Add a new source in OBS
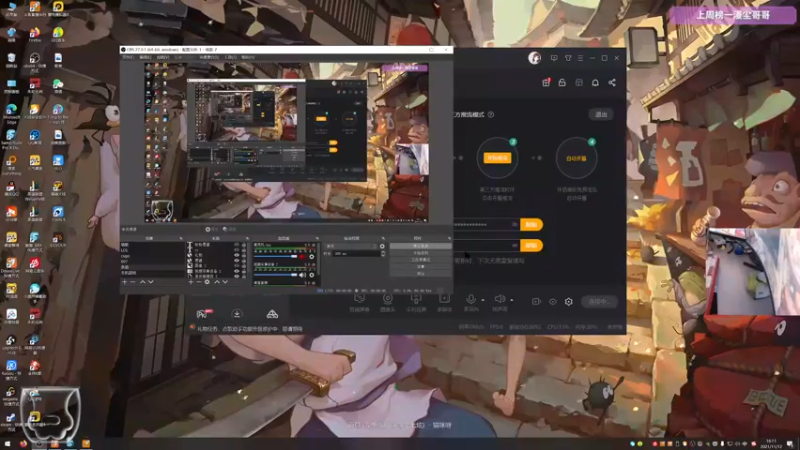The width and height of the screenshot is (800, 450). (191, 282)
